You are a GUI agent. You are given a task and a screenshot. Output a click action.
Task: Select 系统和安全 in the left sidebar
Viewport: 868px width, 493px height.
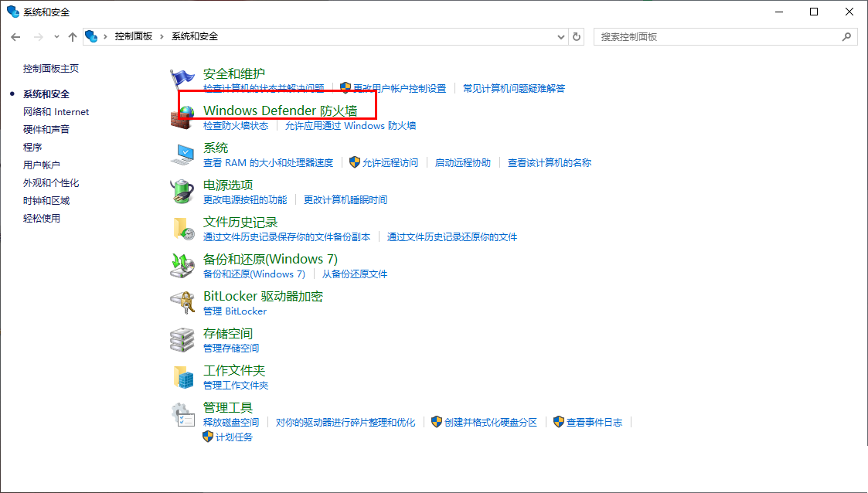click(x=46, y=94)
